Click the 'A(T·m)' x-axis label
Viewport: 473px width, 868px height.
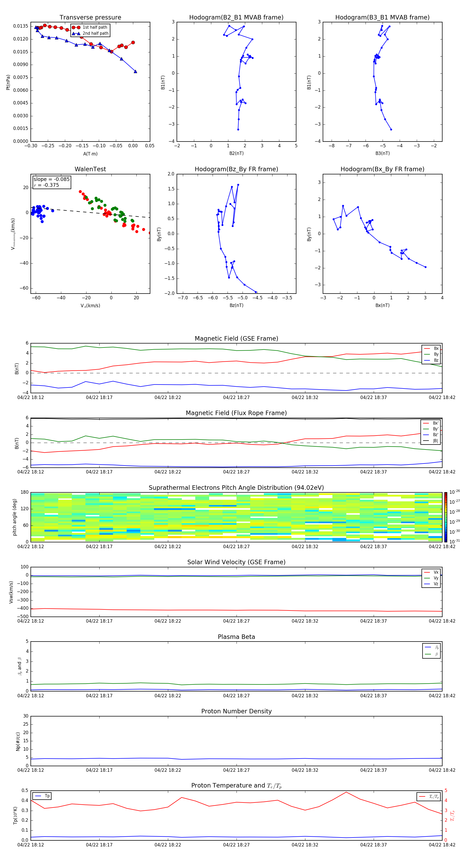90,154
